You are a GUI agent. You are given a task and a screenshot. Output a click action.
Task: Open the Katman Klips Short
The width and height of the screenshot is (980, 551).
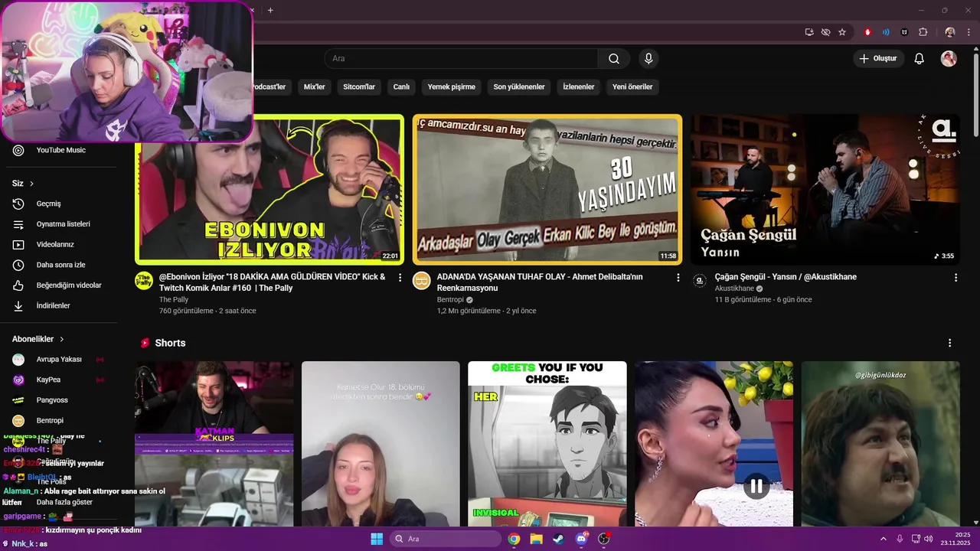(214, 444)
